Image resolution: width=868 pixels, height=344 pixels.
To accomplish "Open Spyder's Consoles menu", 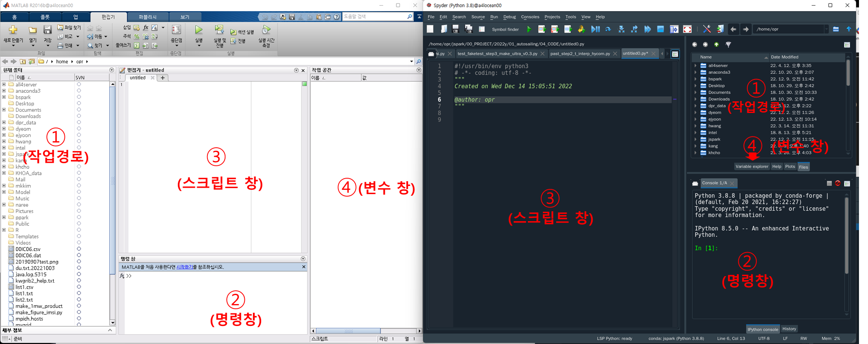I will click(530, 17).
